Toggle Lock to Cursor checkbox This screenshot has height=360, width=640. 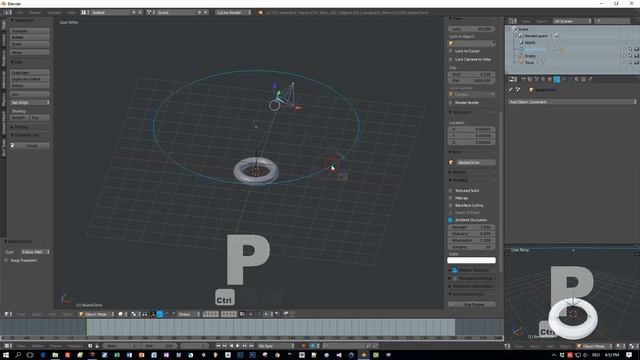click(x=451, y=51)
